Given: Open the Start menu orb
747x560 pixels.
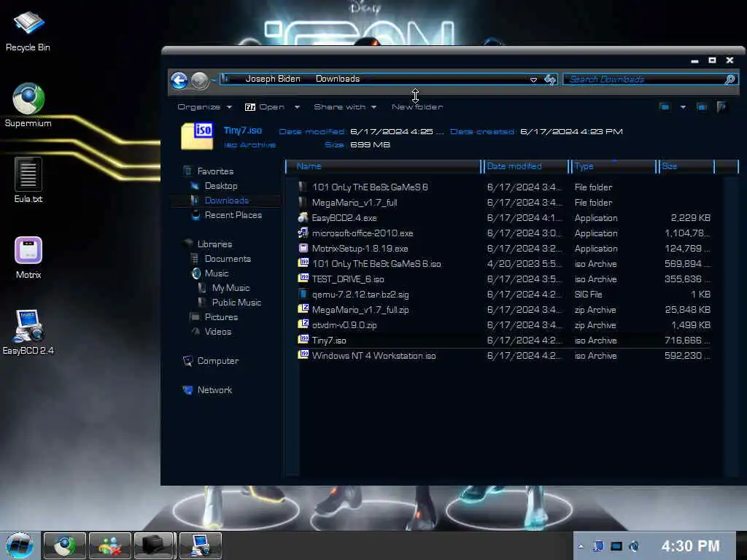Looking at the screenshot, I should pyautogui.click(x=20, y=545).
